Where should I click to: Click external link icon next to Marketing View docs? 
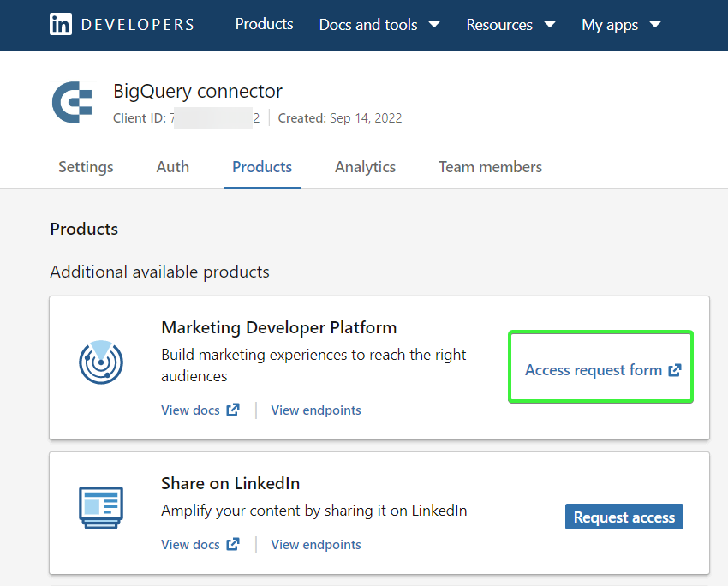(x=233, y=410)
